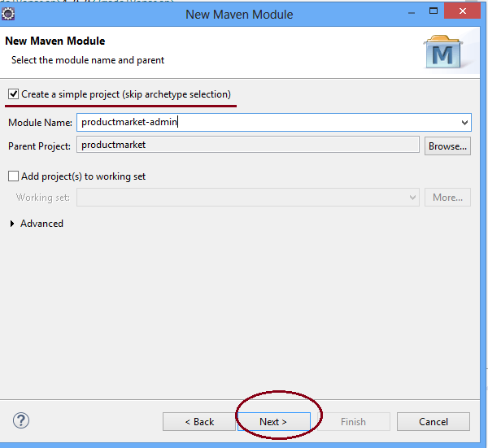Click 'Select the module name and parent' text
The image size is (488, 448).
point(88,60)
